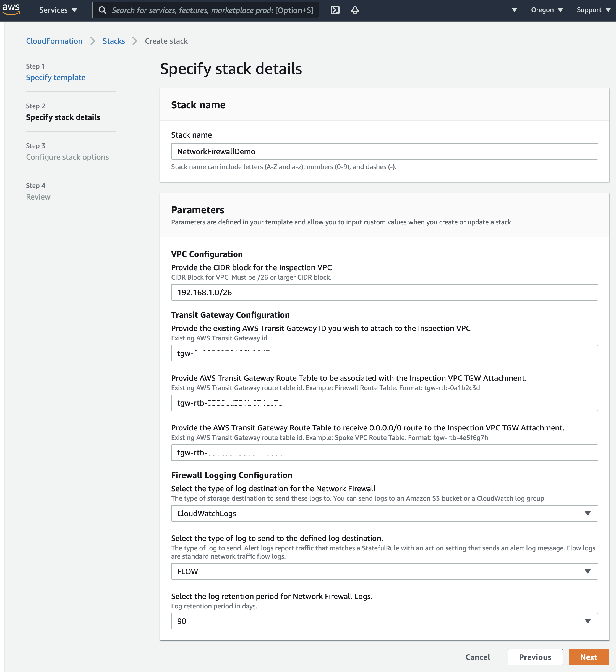Open the CloudWatchLogs log destination dropdown
This screenshot has height=672, width=616.
384,513
